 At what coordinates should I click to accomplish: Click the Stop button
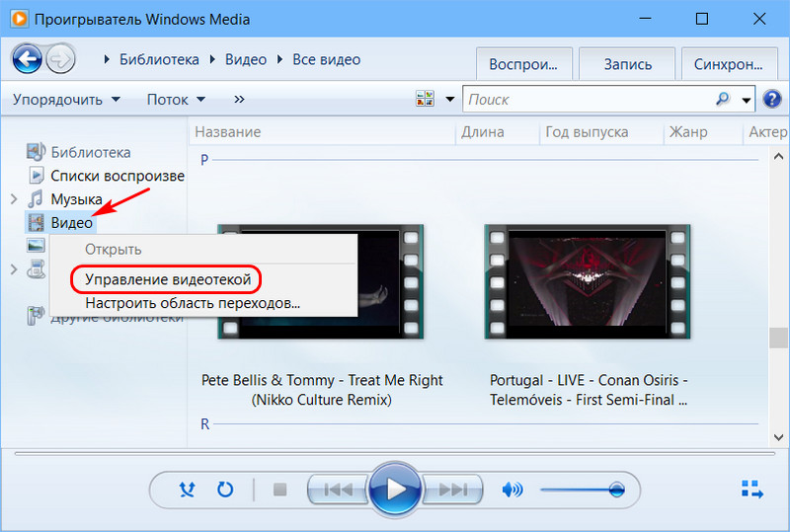(x=279, y=490)
